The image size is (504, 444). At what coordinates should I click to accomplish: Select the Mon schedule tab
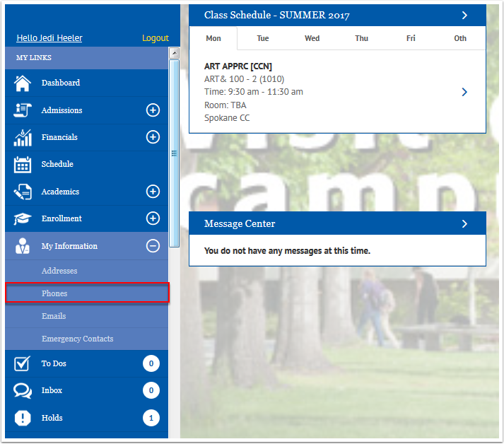(213, 39)
